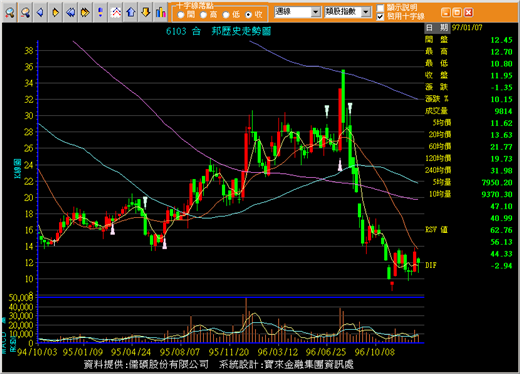Open the 週線 period dropdown

point(298,12)
